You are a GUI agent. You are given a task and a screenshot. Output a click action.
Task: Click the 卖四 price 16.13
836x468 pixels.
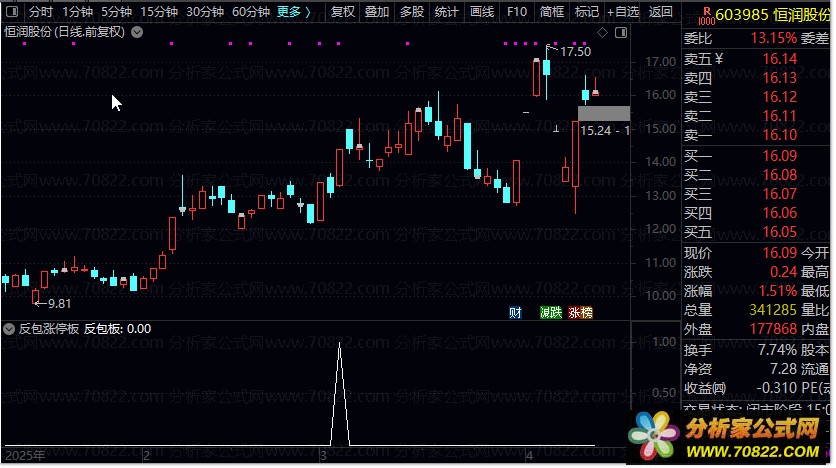(779, 78)
